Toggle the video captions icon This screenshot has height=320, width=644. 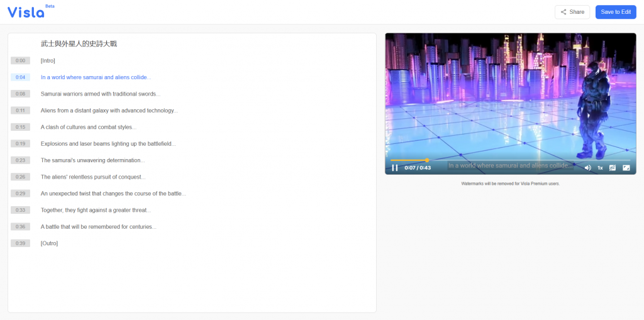point(613,168)
